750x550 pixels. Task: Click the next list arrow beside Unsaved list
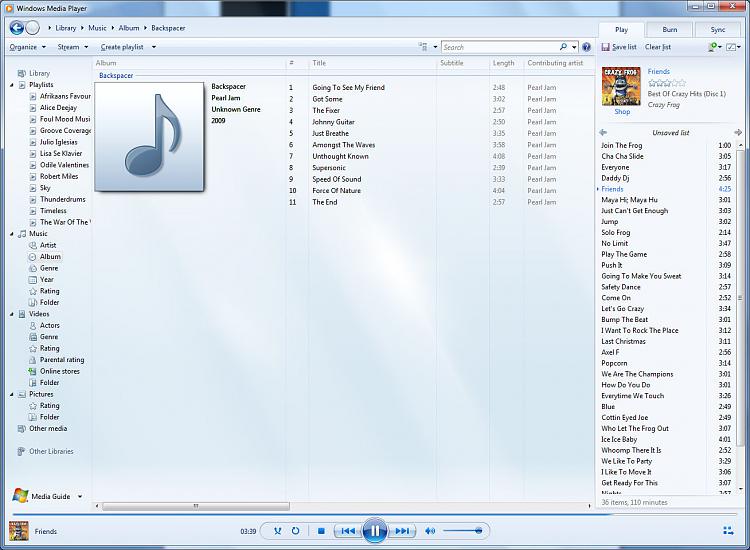(738, 132)
